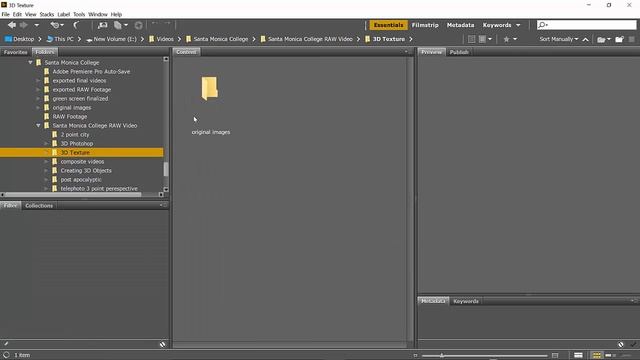Open the Reveal recent file dropdown
The width and height of the screenshot is (640, 360).
[57, 25]
